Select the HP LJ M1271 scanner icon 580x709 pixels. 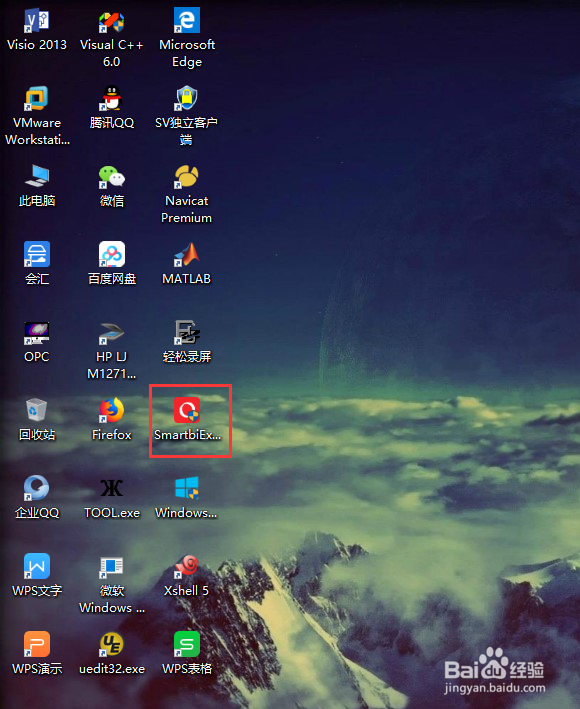[112, 333]
